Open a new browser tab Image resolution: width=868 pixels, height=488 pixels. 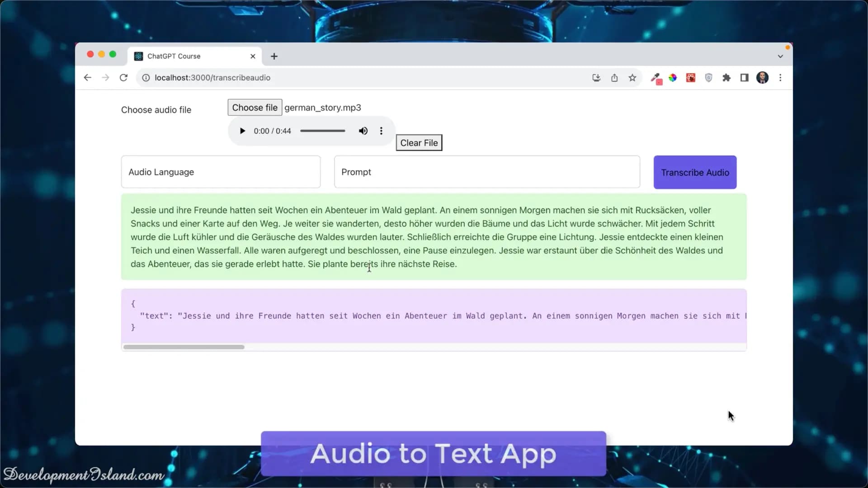tap(274, 56)
